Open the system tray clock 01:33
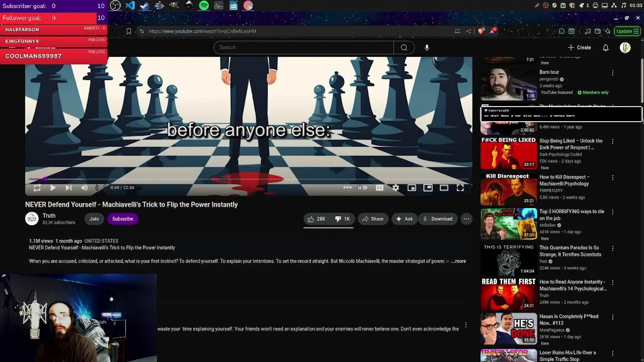644x362 pixels. coord(635,6)
